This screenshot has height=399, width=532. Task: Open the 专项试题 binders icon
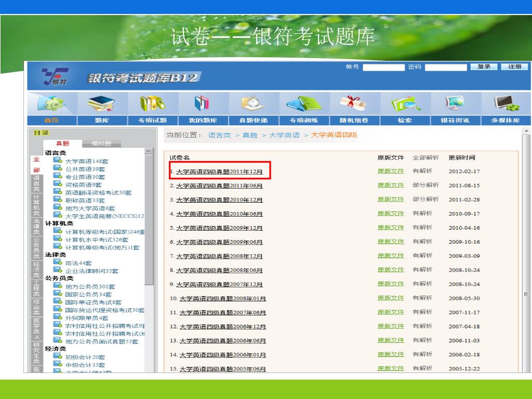pos(153,103)
